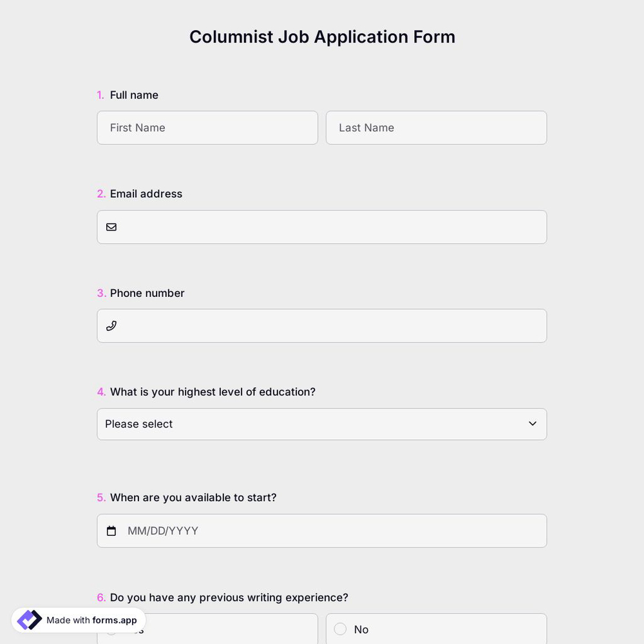Viewport: 644px width, 644px height.
Task: Open the "Please select" education dropdown
Action: pos(322,424)
